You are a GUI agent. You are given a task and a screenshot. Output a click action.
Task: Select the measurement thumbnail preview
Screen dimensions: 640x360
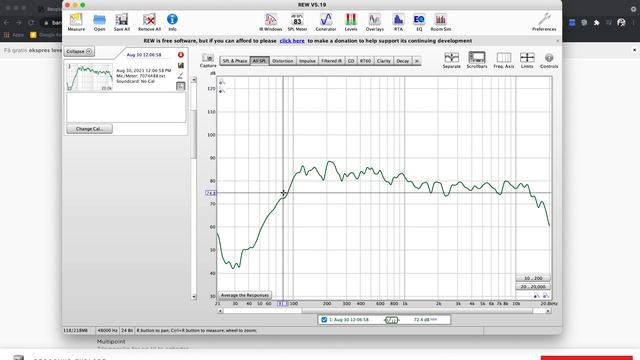click(x=90, y=77)
